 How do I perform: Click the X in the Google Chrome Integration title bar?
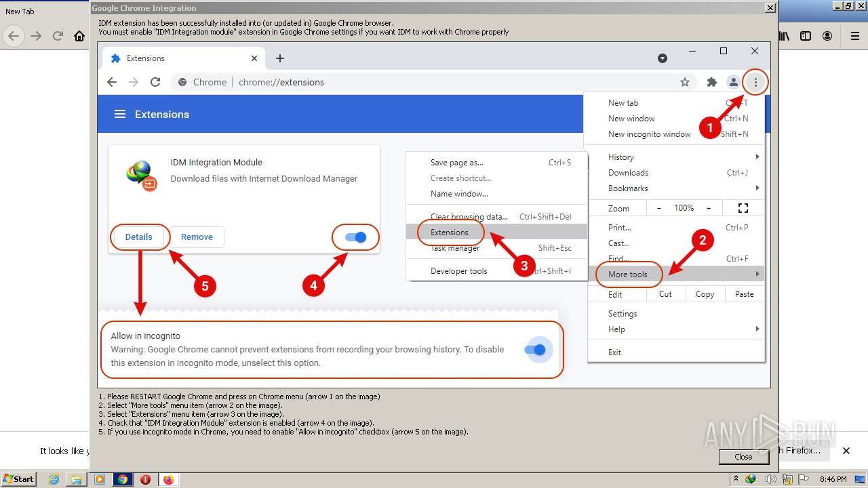tap(770, 8)
